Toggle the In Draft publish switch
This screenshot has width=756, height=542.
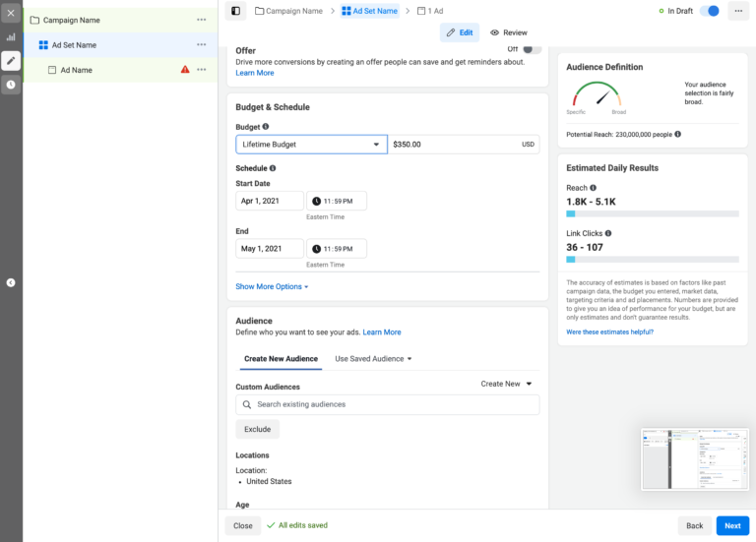(x=712, y=11)
